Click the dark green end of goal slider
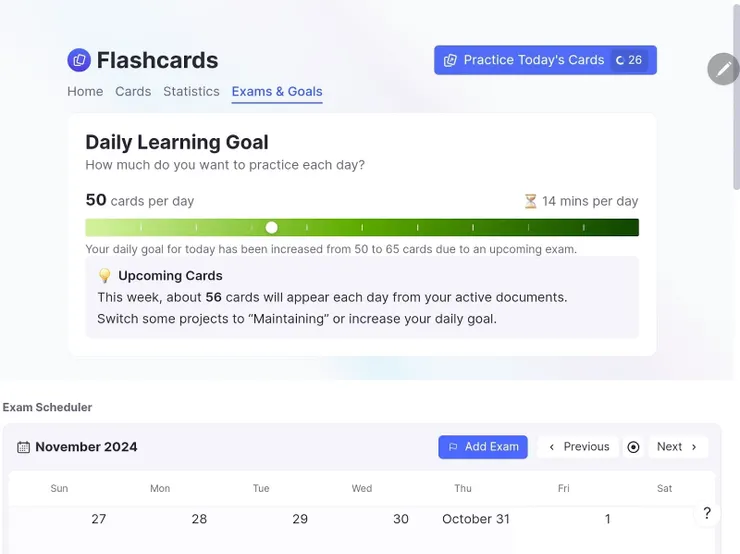 (628, 228)
